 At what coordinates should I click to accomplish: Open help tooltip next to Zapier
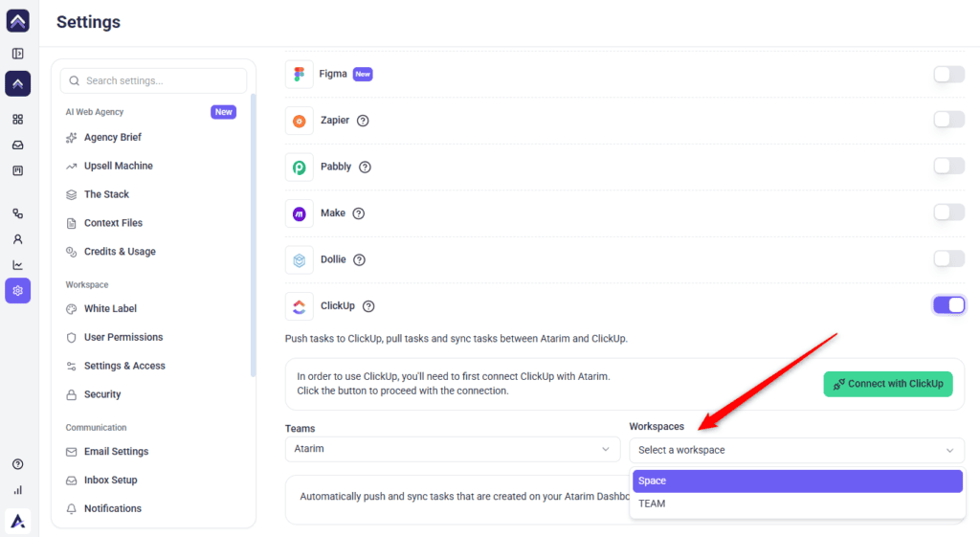click(363, 121)
